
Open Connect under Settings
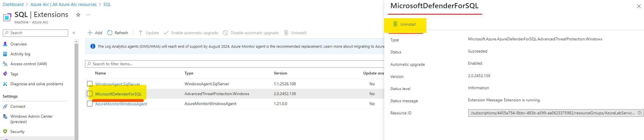click(18, 106)
